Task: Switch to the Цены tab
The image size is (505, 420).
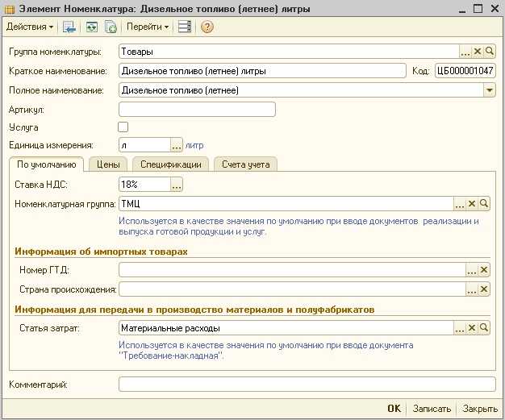Action: tap(108, 164)
